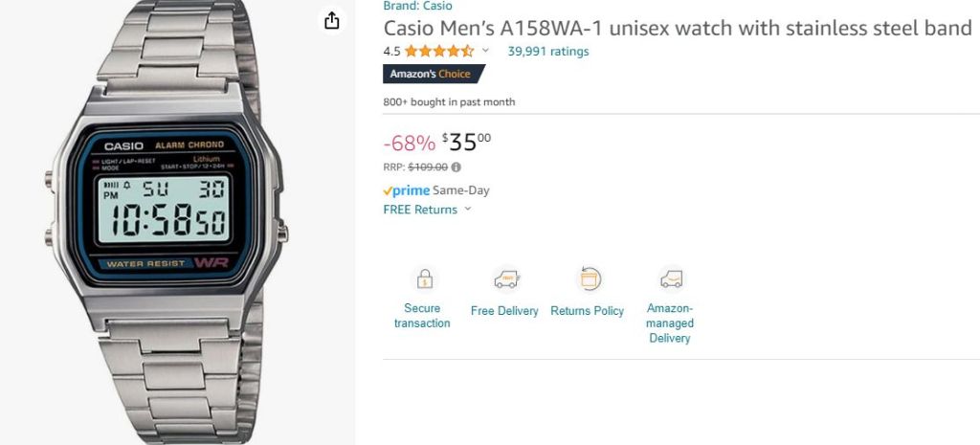Open the 39,991 ratings link
Viewport: 980px width, 445px height.
coord(547,52)
